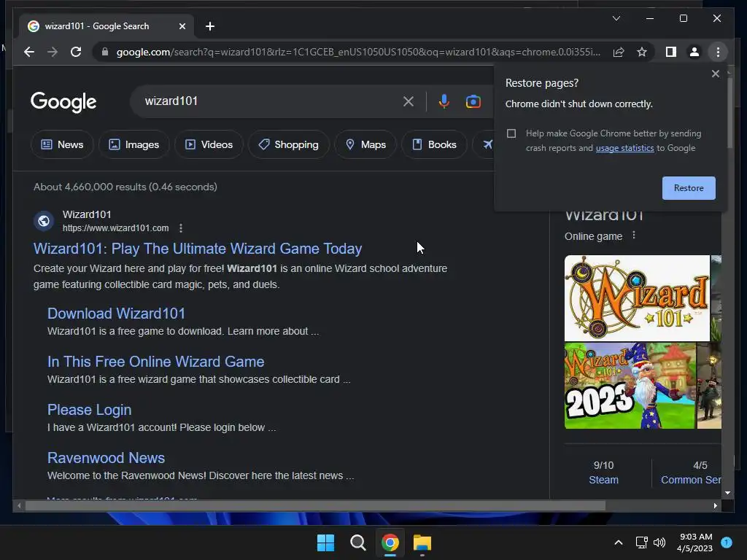The width and height of the screenshot is (747, 560).
Task: Clear the wizard101 search query
Action: click(x=409, y=101)
